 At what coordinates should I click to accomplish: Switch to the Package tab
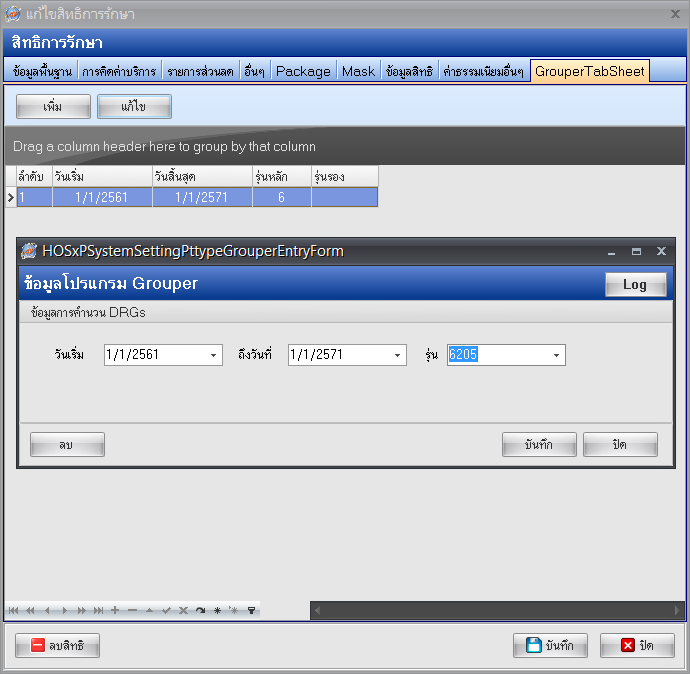pos(303,71)
